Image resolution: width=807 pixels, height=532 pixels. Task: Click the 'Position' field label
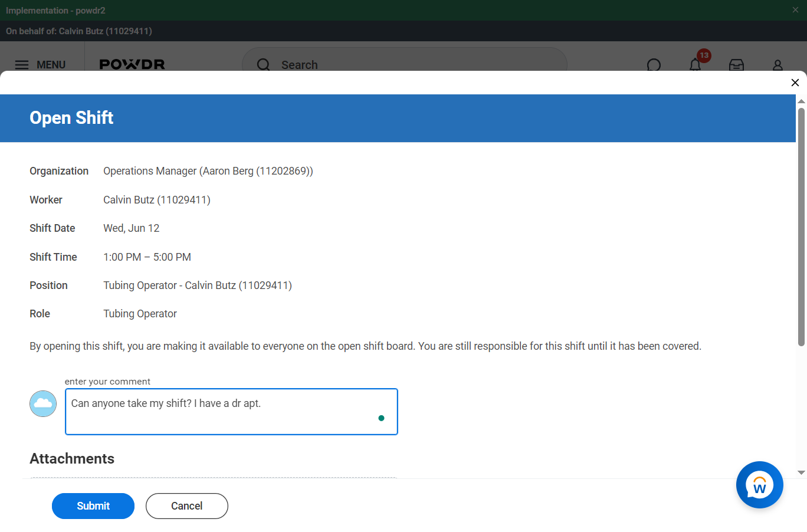48,285
